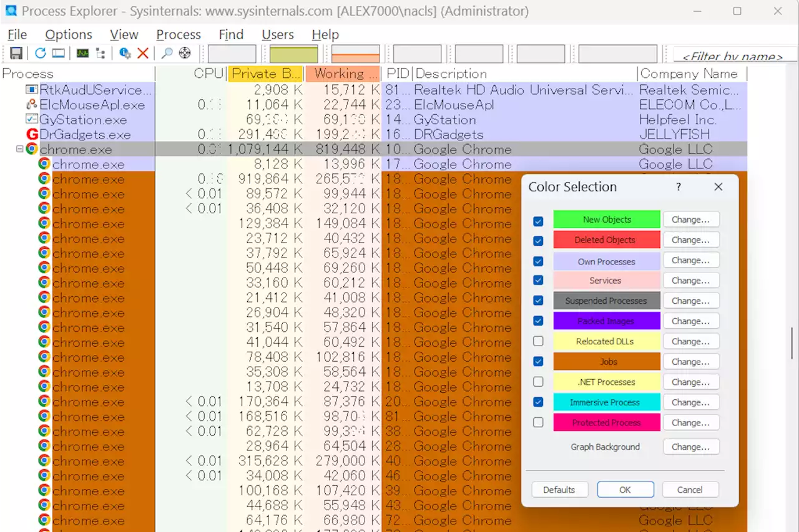Sort by the Private Bytes column header

click(x=265, y=74)
